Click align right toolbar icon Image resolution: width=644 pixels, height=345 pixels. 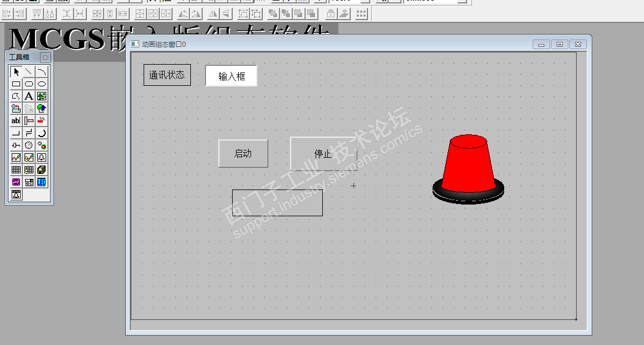pos(19,14)
